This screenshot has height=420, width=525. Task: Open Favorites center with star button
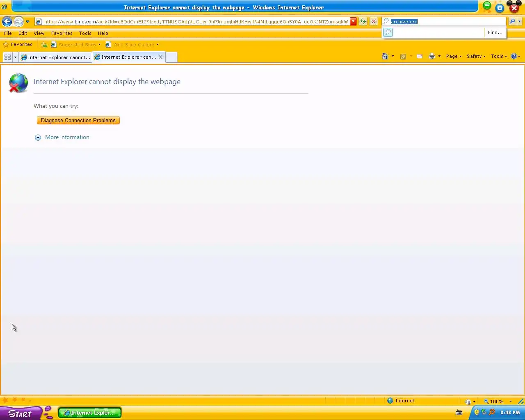pos(18,44)
